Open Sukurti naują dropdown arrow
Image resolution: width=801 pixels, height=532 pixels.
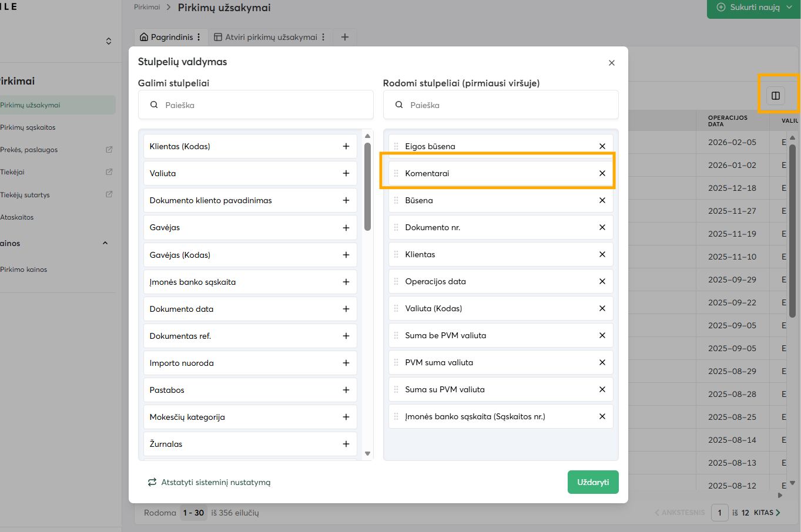(789, 8)
